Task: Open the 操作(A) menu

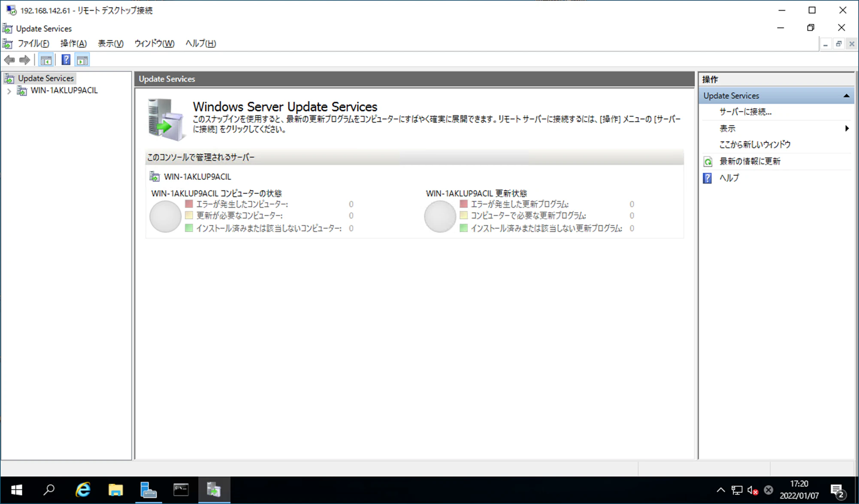Action: (73, 43)
